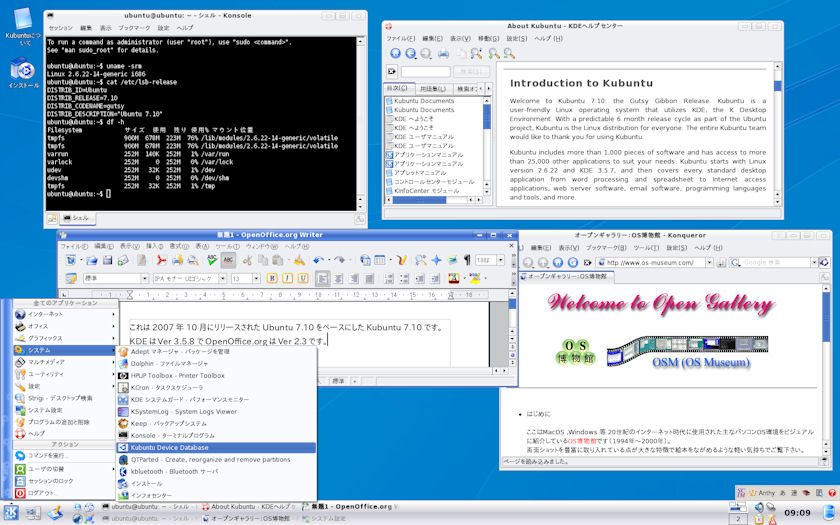Click vertical scrollbar thumb in Help Center content
Viewport: 840px width, 525px height.
pyautogui.click(x=777, y=85)
